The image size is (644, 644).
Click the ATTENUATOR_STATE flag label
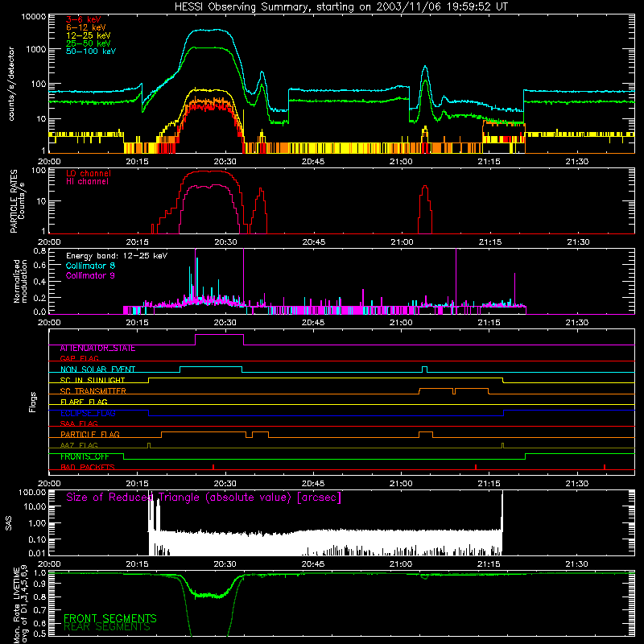(97, 349)
